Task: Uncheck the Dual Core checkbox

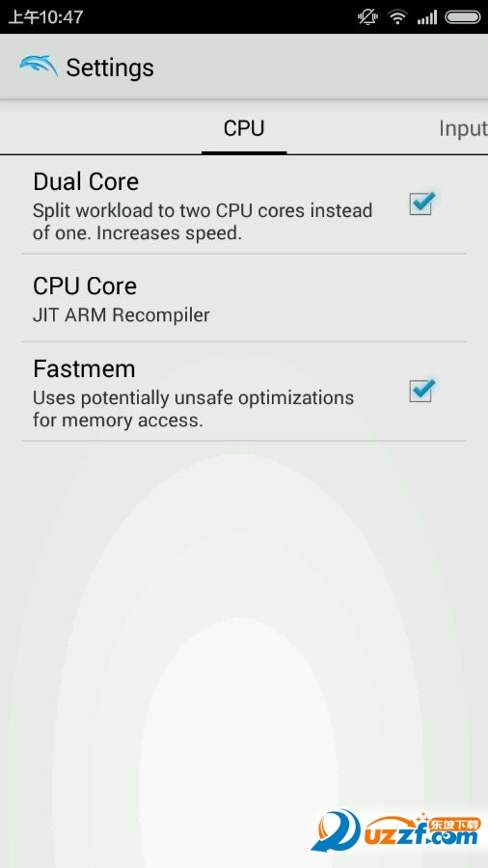Action: [421, 203]
